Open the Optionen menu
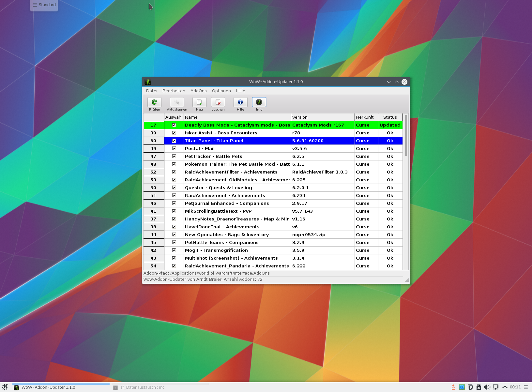The width and height of the screenshot is (532, 392). click(221, 91)
